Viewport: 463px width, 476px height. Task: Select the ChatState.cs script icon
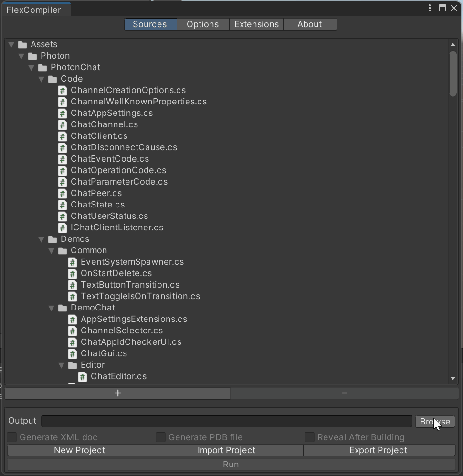click(x=63, y=205)
